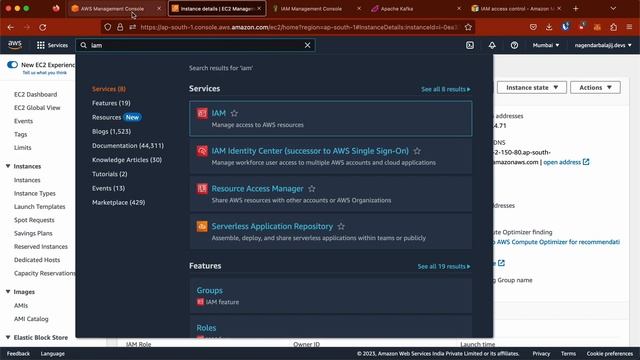Go back in the browser
The height and width of the screenshot is (360, 640).
coord(11,27)
